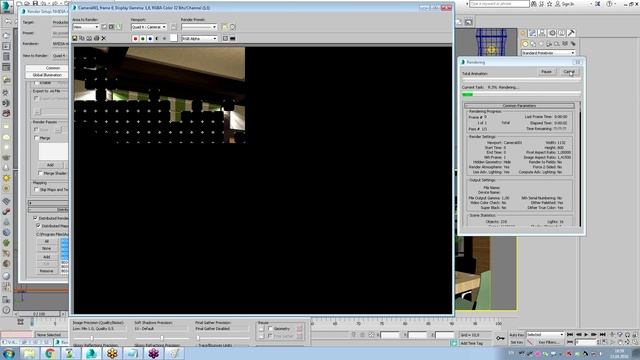Pause the rendering in Rendering dialog
Viewport: 640px width, 360px height.
point(547,72)
